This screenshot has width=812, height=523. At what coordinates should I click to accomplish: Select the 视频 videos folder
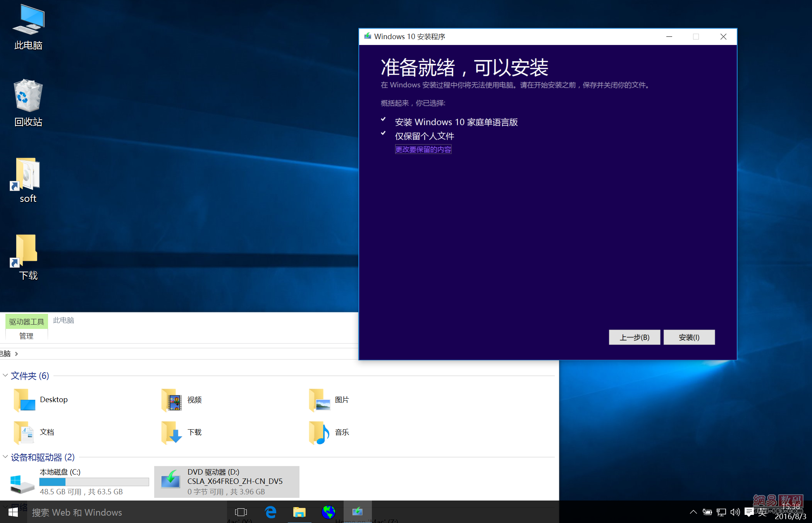point(181,400)
